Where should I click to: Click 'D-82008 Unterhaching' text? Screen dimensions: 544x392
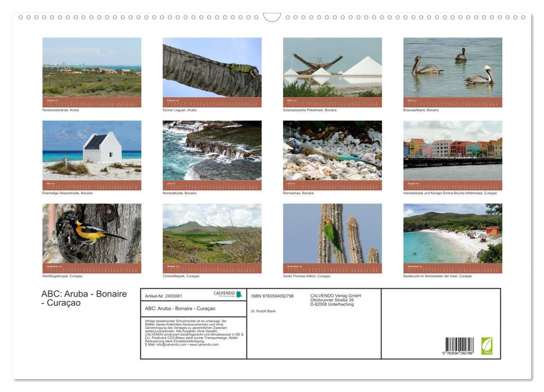point(332,304)
